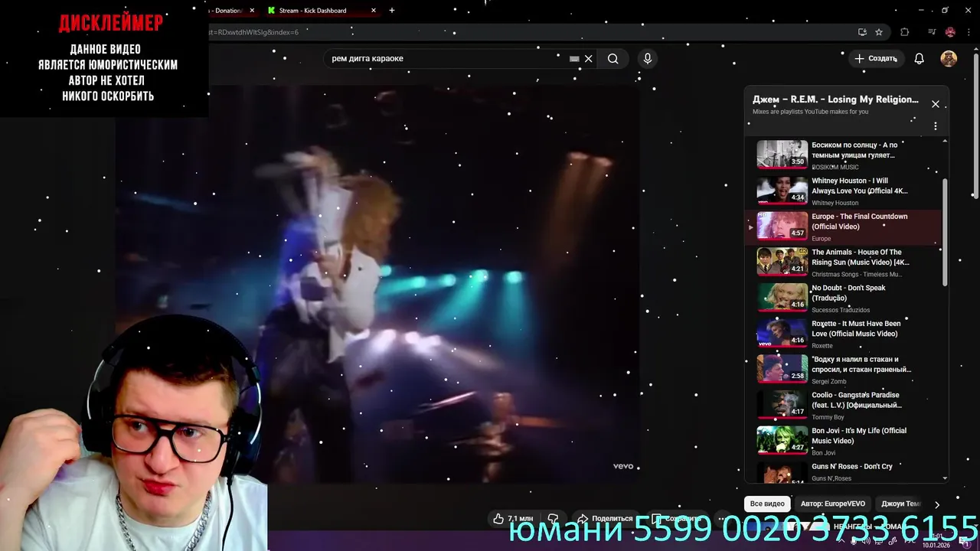Click the Roxette VEVO thumbnail
This screenshot has width=980, height=551.
click(782, 334)
